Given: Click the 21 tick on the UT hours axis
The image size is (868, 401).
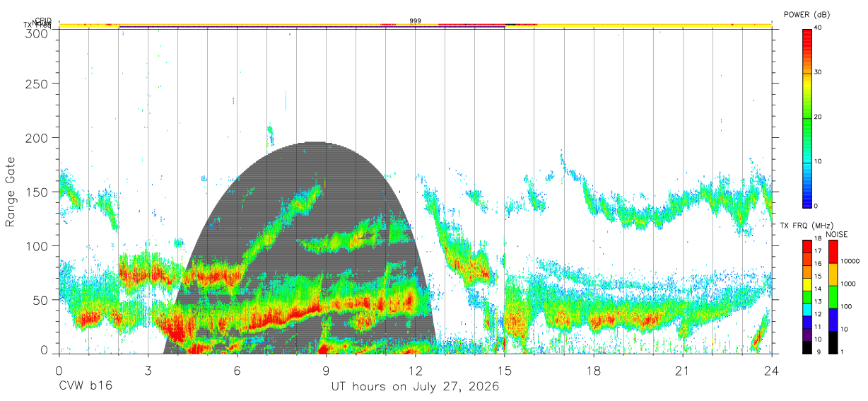Looking at the screenshot, I should pyautogui.click(x=683, y=371).
